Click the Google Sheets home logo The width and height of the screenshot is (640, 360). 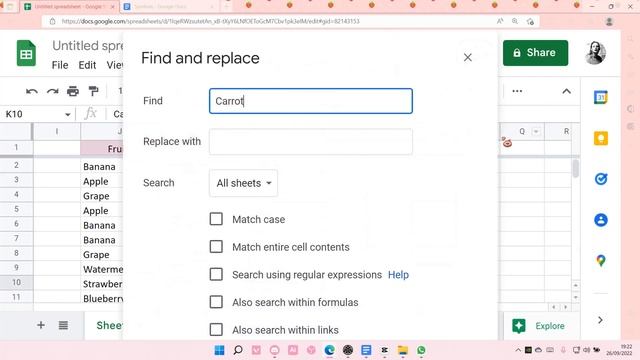coord(26,53)
